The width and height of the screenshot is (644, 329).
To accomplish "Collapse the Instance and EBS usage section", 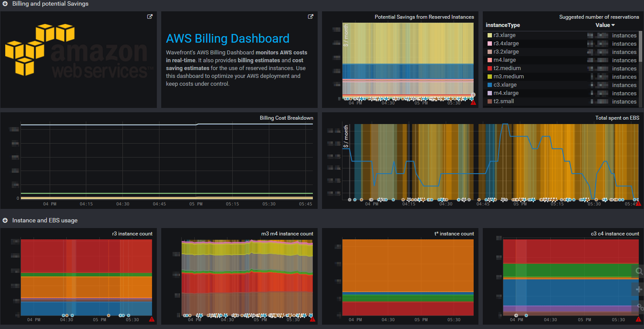I will 5,220.
